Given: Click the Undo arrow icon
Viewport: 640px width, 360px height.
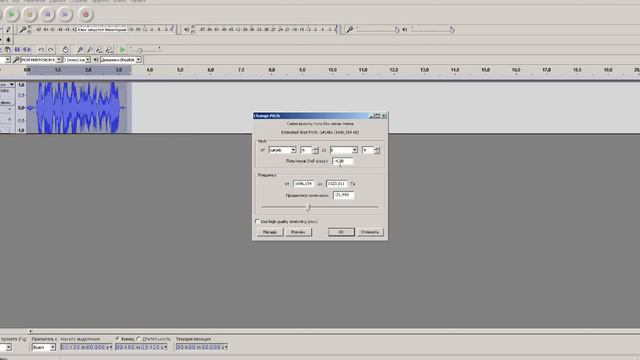Looking at the screenshot, I should (x=41, y=50).
